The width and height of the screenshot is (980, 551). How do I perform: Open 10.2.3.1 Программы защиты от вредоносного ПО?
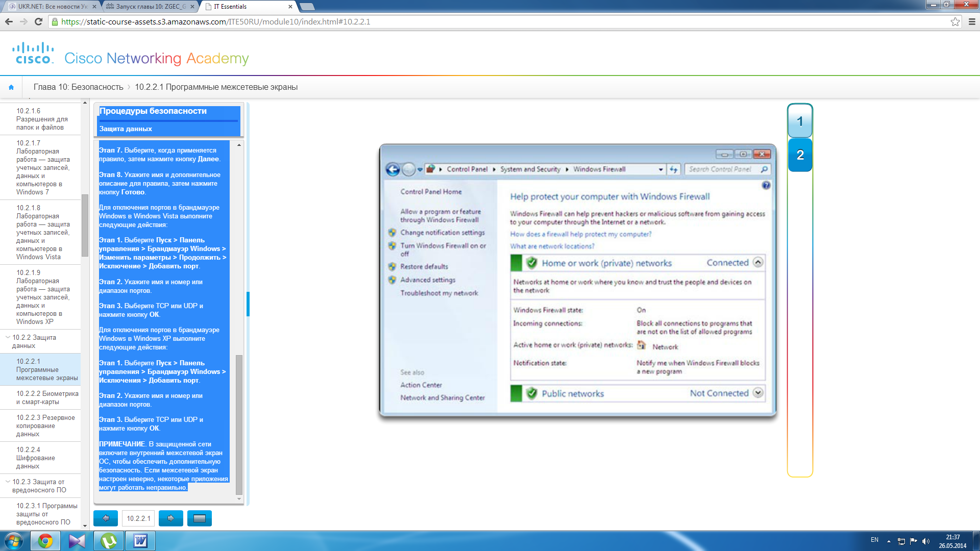tap(40, 514)
